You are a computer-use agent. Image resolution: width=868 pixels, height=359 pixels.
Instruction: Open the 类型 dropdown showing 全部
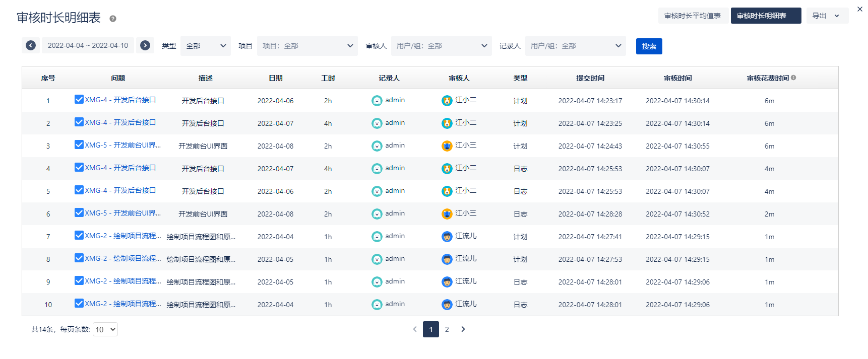click(x=206, y=46)
